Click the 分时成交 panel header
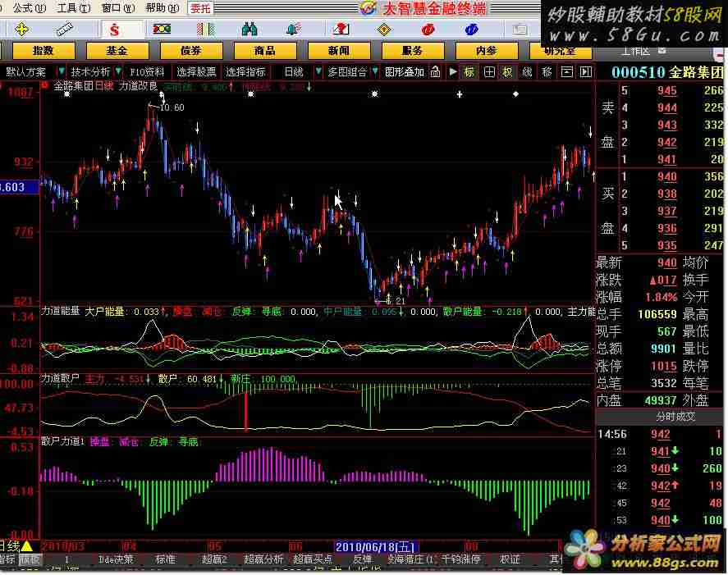This screenshot has width=728, height=575. pos(675,417)
